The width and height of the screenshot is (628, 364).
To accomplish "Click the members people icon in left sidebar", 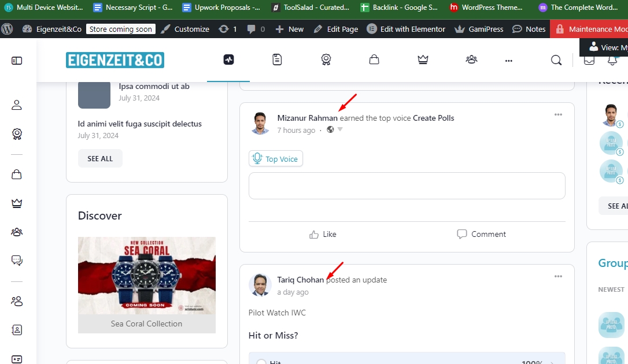I will click(x=17, y=301).
